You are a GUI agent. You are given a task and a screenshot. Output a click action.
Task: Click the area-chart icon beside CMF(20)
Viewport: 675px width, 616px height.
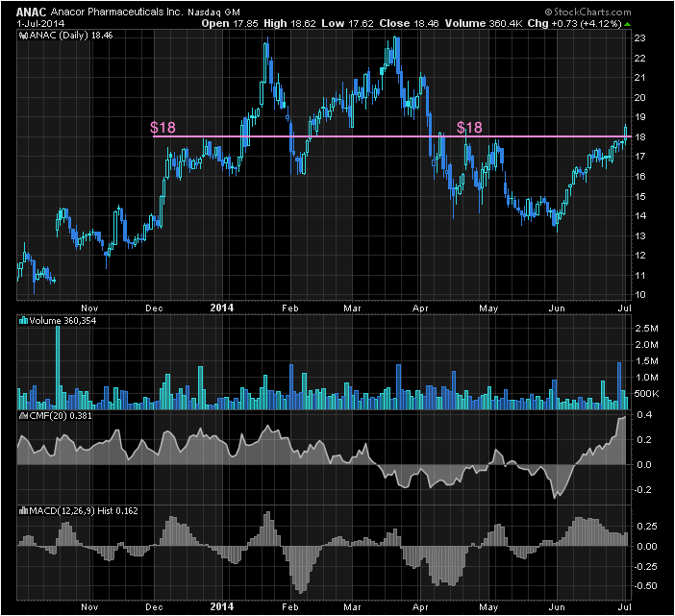[24, 416]
